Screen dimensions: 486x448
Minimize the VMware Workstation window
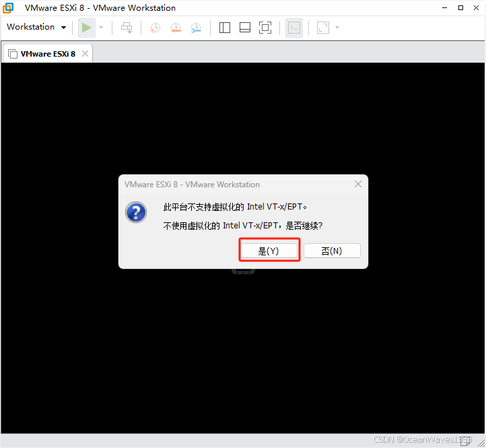click(x=444, y=8)
